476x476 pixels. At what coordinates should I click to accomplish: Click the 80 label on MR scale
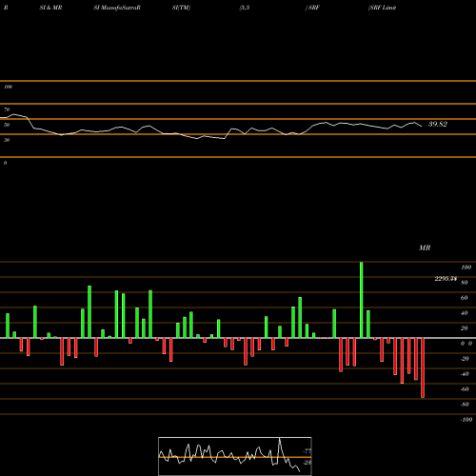465,283
